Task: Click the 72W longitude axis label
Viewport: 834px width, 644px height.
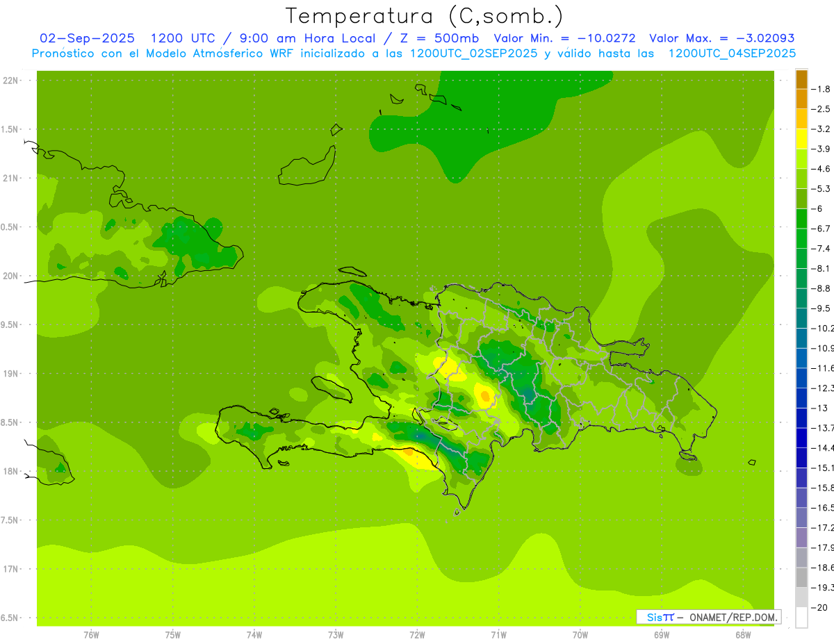Action: [x=417, y=634]
